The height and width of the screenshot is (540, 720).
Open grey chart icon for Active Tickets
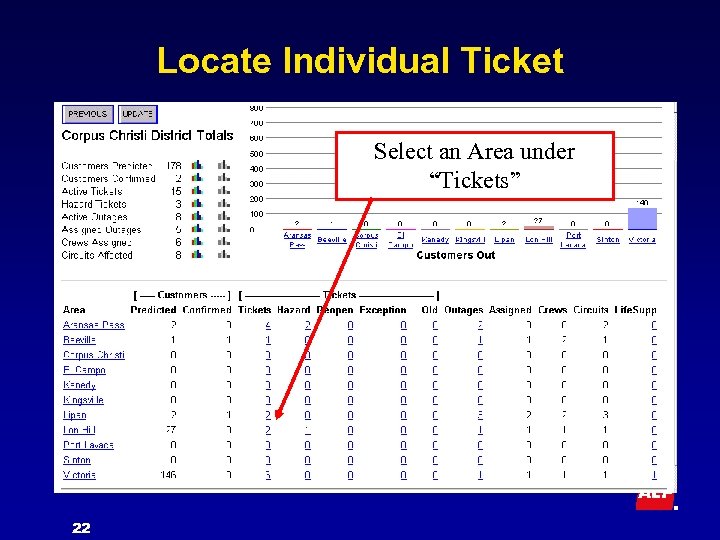pos(224,191)
